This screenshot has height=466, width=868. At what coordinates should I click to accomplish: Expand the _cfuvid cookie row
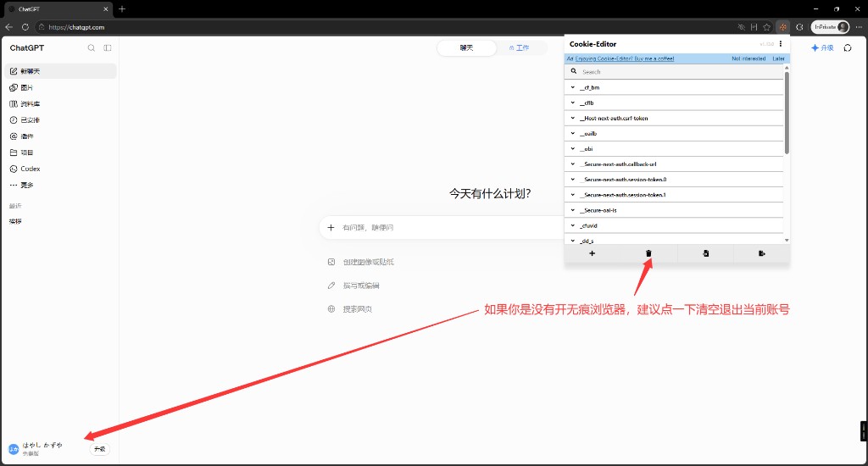[674, 226]
